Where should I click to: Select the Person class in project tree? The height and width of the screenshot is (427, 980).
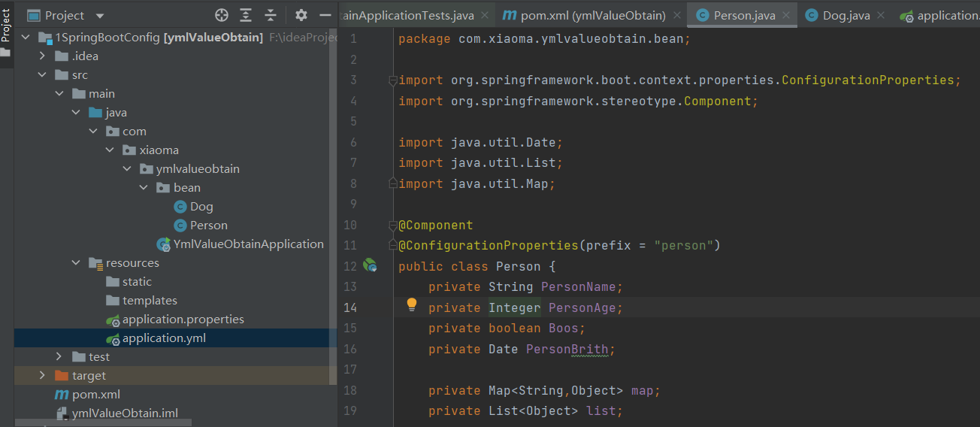coord(201,225)
